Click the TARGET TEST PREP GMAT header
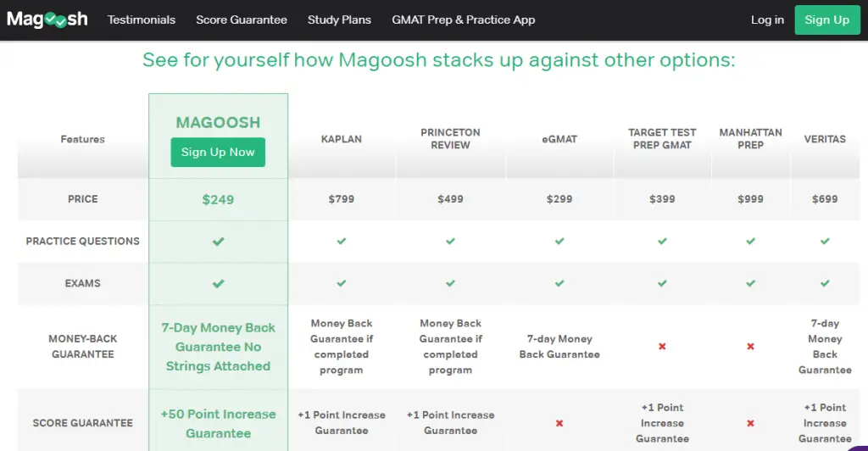Screen dimensions: 868x451 [662, 139]
